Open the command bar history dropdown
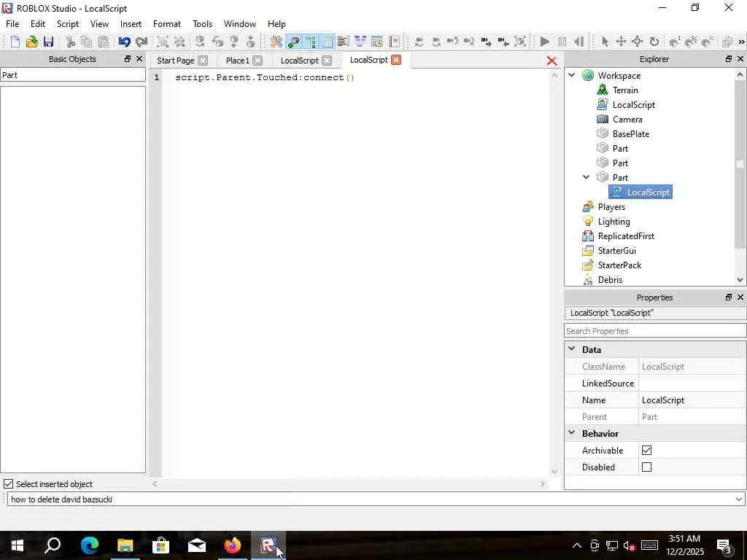Screen dimensions: 747x560 (738, 499)
